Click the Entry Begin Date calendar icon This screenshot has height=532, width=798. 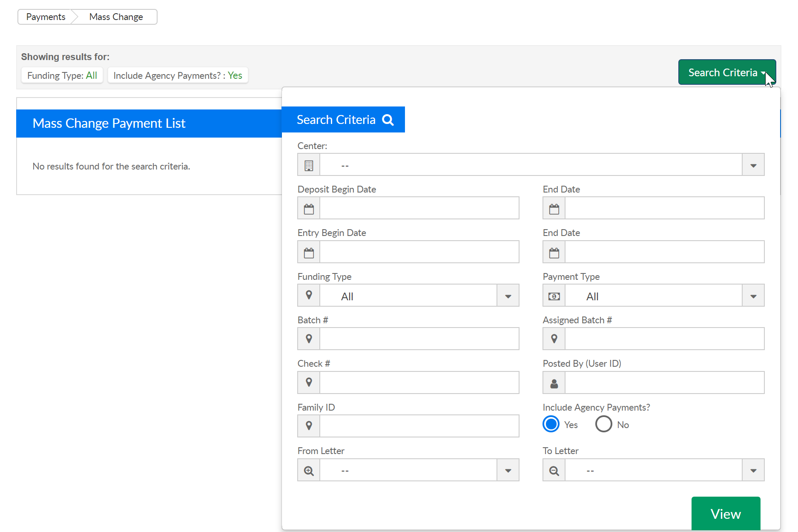pyautogui.click(x=309, y=253)
